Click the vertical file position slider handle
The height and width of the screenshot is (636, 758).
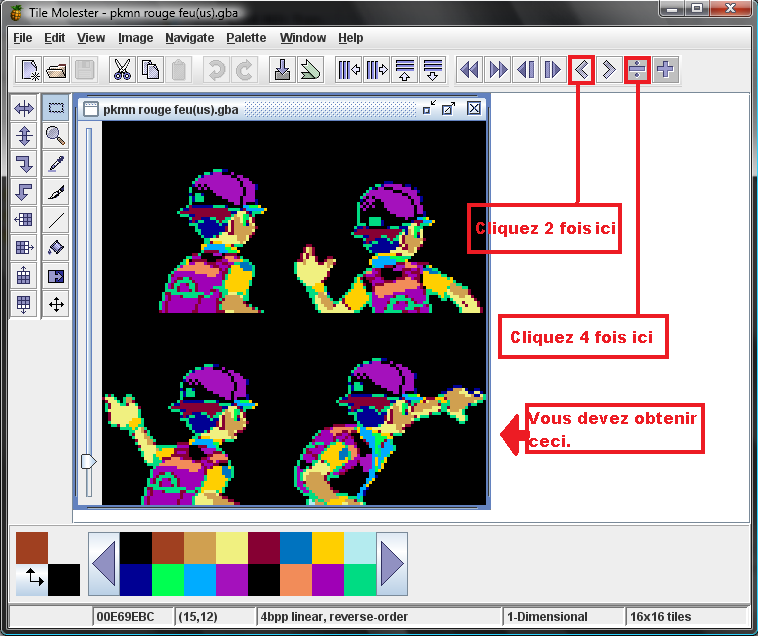pos(88,462)
